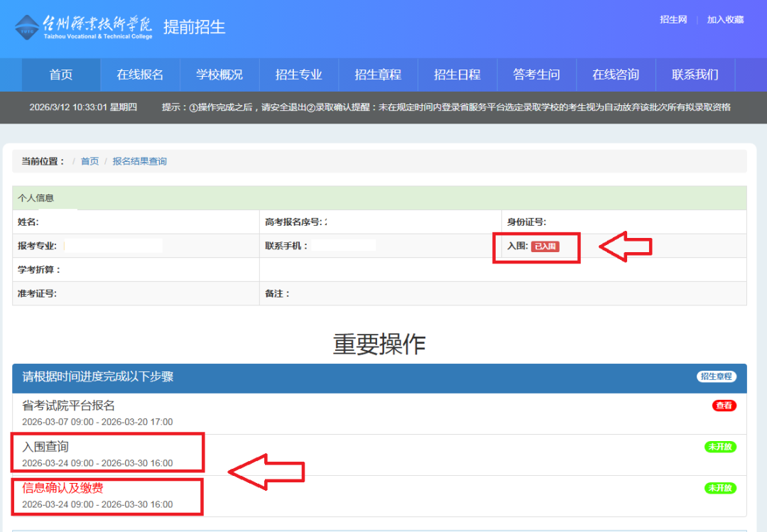Open the 招生日程 navigation item

457,75
